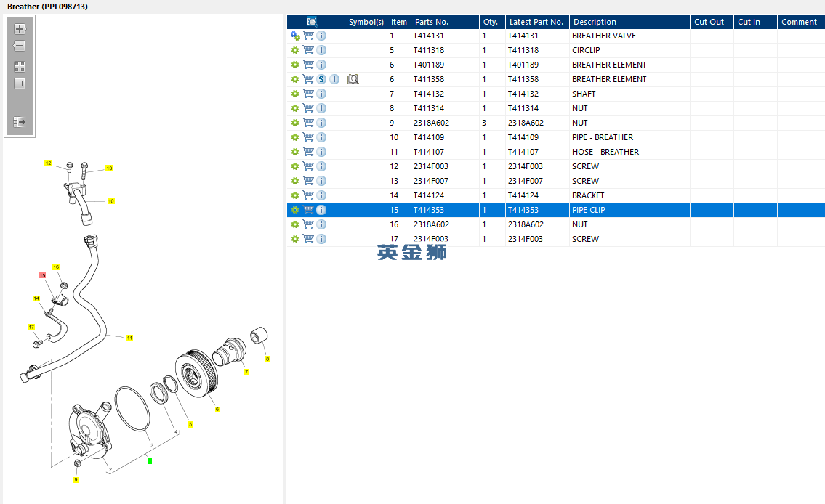Click green gear icon for T414109 pipe
The image size is (825, 504).
coord(295,137)
